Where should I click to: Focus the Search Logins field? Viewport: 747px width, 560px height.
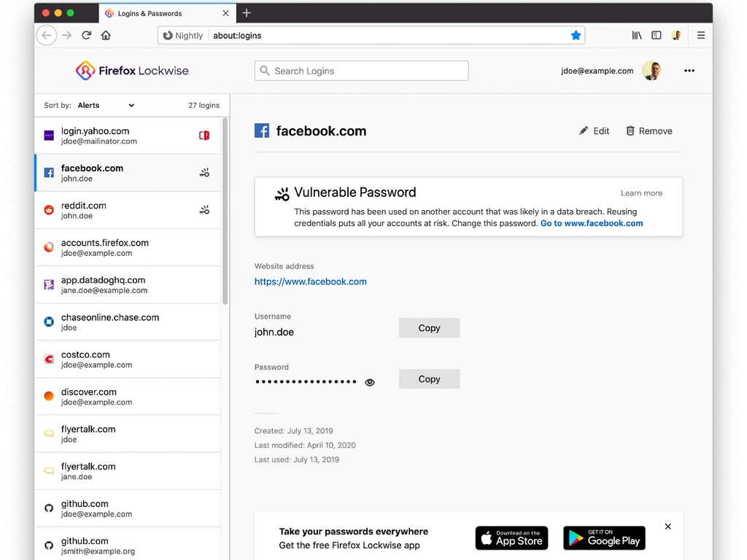(x=361, y=71)
